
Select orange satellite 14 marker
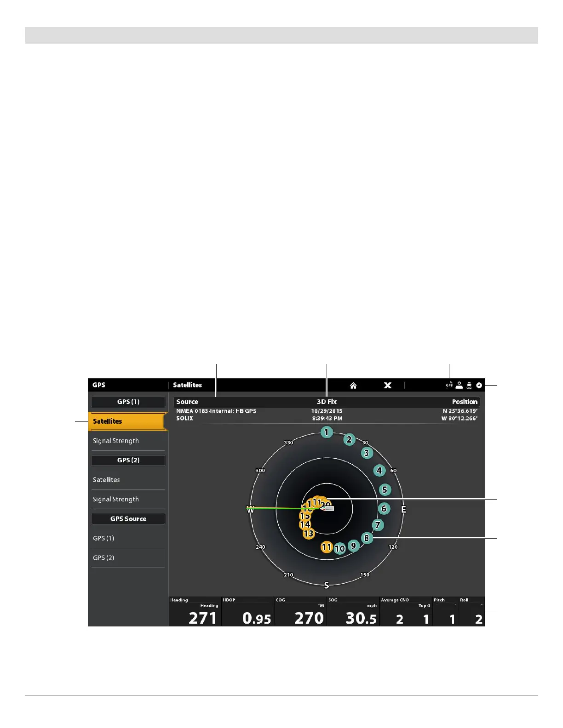[x=305, y=524]
